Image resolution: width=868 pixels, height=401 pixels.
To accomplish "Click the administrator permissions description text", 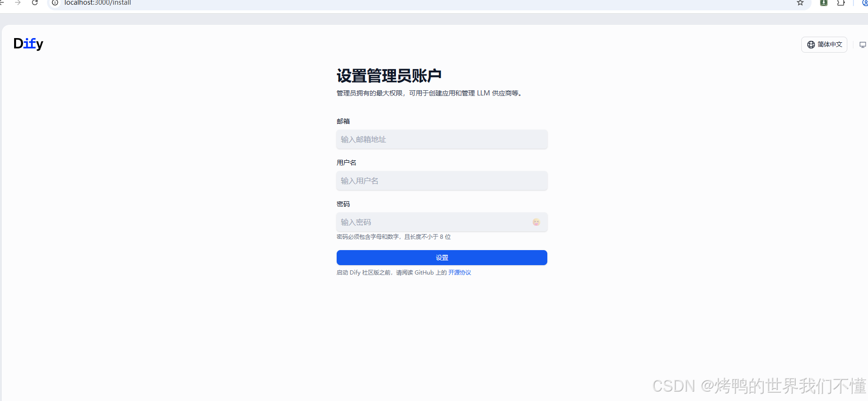I will pos(430,93).
